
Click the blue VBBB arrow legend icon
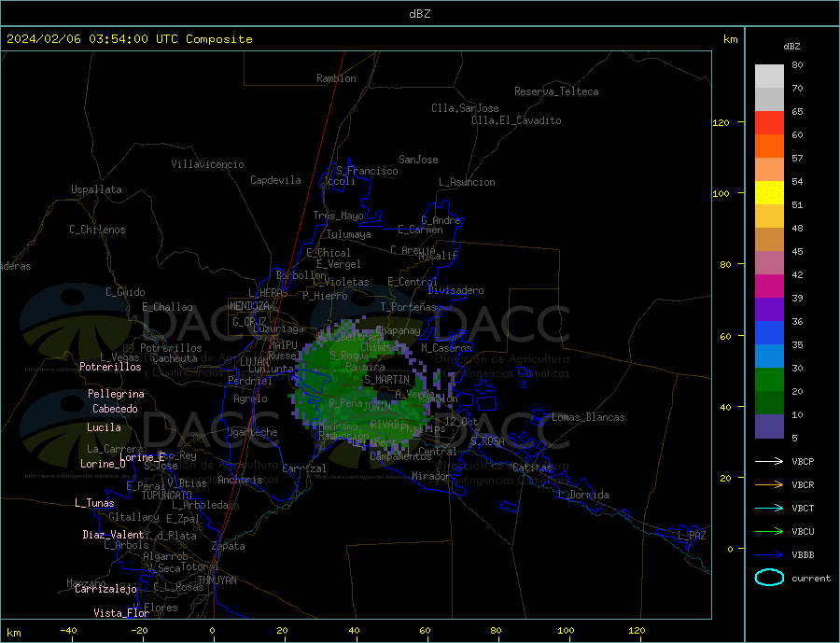(x=769, y=554)
